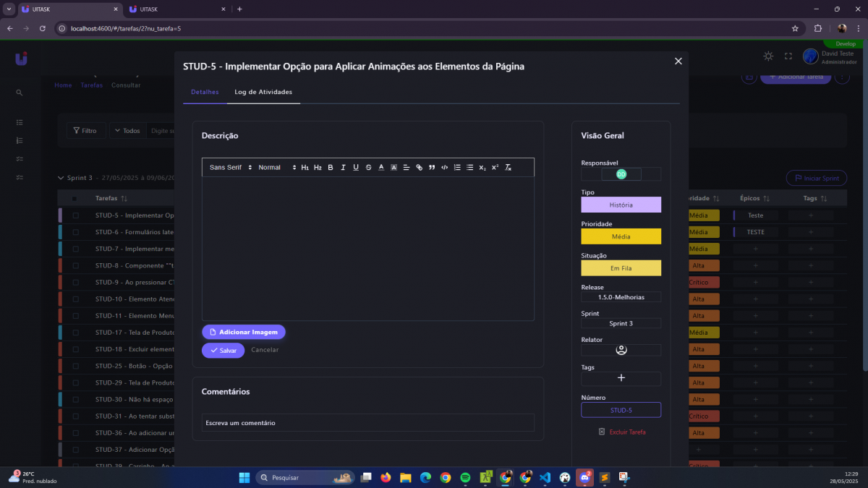Toggle italic formatting in the description editor
Screen dimensions: 868x488
343,168
